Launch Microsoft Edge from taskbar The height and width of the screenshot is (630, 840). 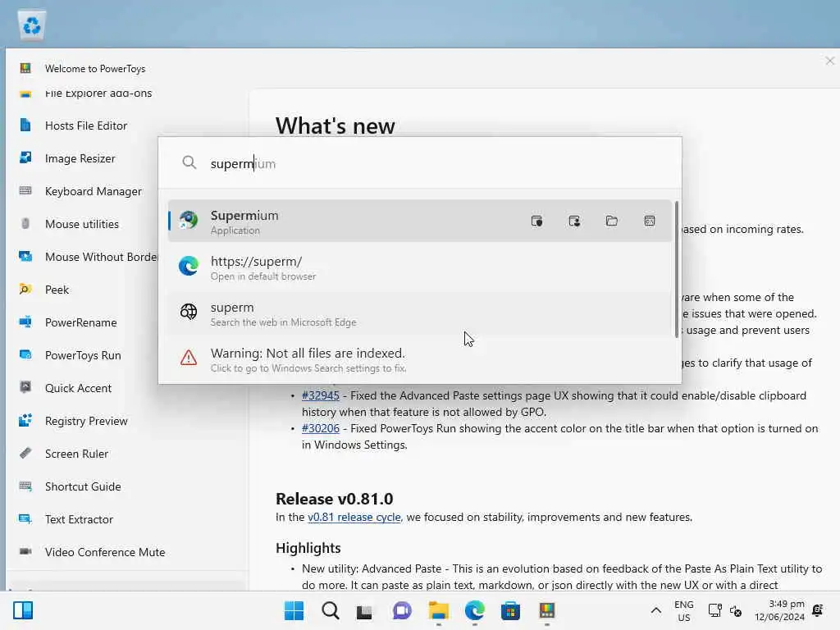click(x=475, y=610)
